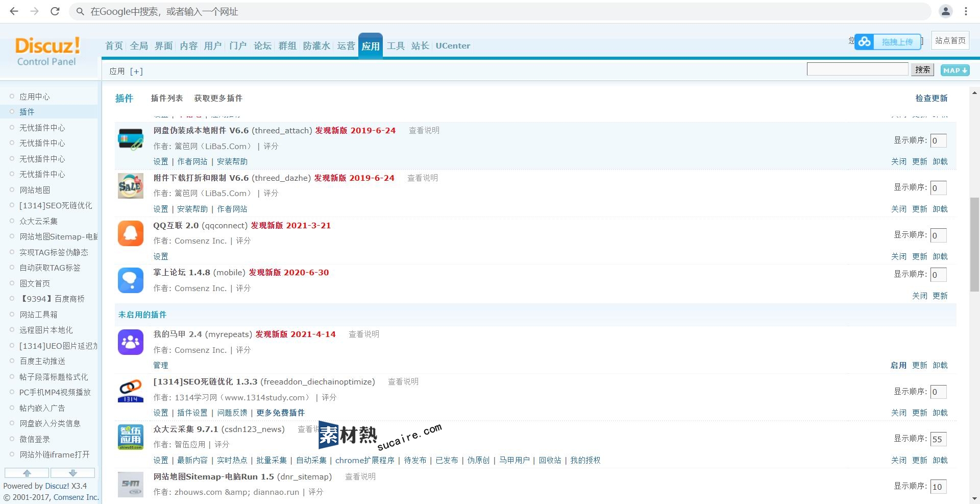Screen dimensions: 980x504
Task: Click the 我的马甲 plugin icon
Action: coord(131,342)
